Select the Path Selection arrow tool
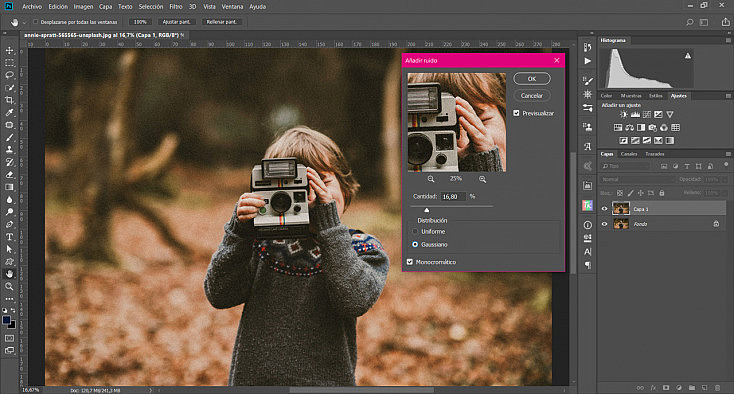 pyautogui.click(x=9, y=249)
